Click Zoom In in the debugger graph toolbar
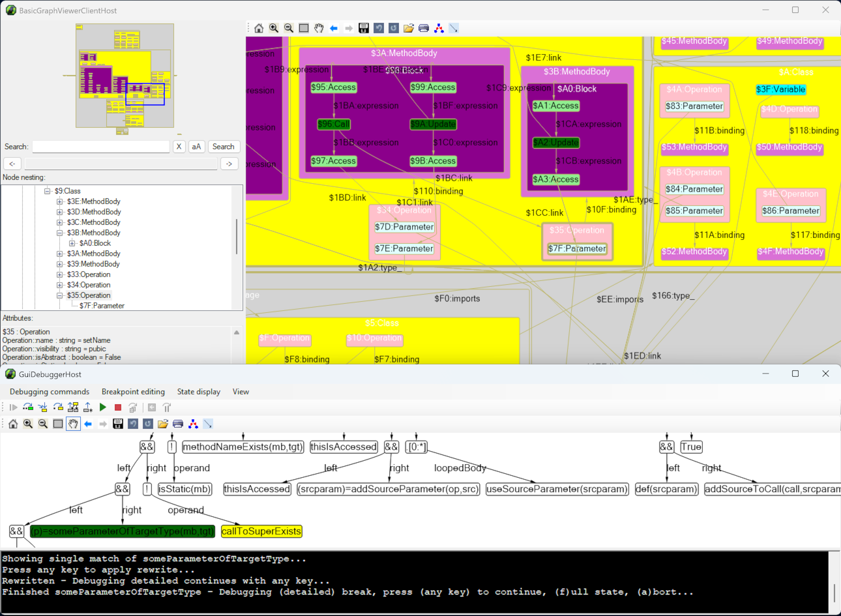841x616 pixels. [x=28, y=424]
